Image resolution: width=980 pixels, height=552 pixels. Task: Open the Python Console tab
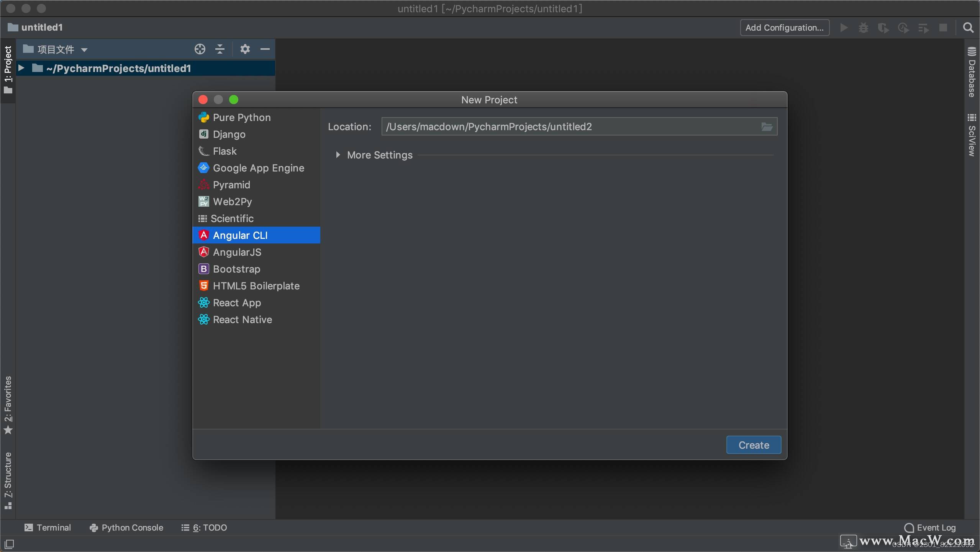pos(126,528)
